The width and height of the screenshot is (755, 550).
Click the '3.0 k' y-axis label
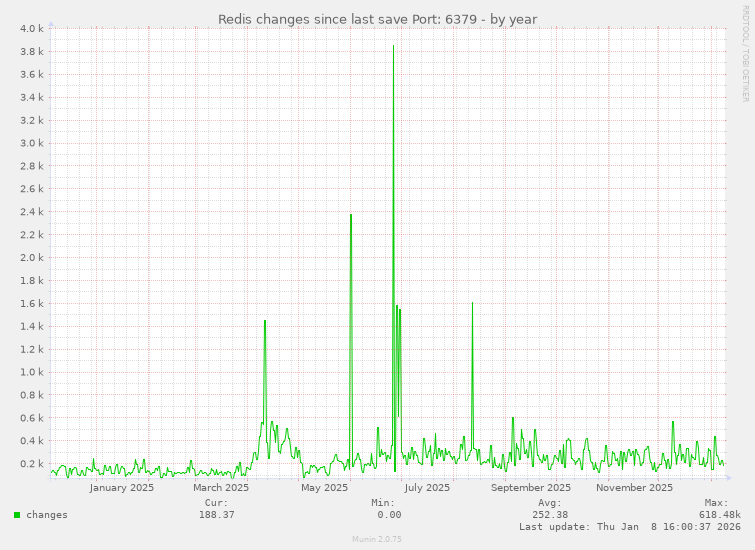[x=32, y=143]
